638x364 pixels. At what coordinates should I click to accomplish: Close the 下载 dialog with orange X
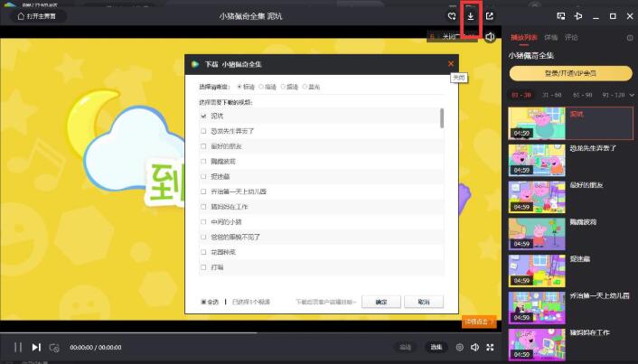451,63
